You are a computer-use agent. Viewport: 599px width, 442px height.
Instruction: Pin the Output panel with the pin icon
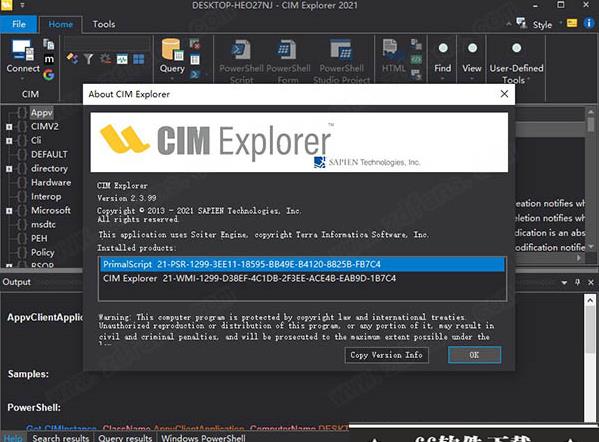pos(578,282)
